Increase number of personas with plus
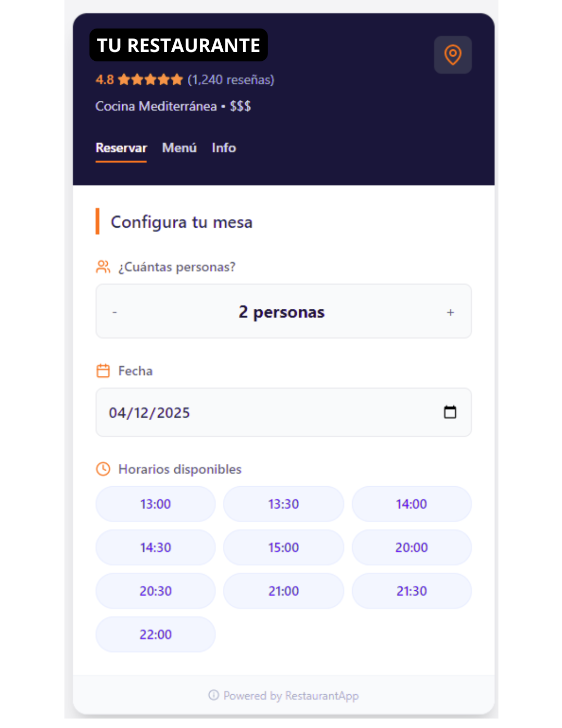Viewport: 562px width, 728px height. (x=451, y=312)
